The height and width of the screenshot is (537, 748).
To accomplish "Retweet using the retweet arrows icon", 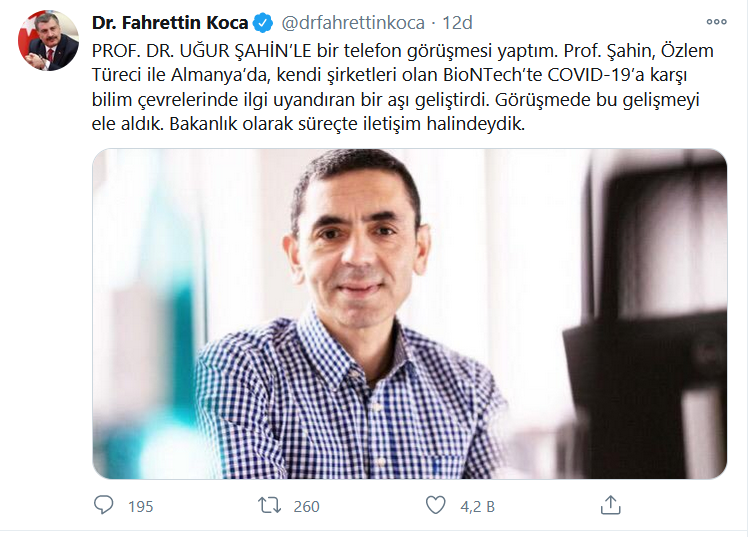I will coord(270,505).
